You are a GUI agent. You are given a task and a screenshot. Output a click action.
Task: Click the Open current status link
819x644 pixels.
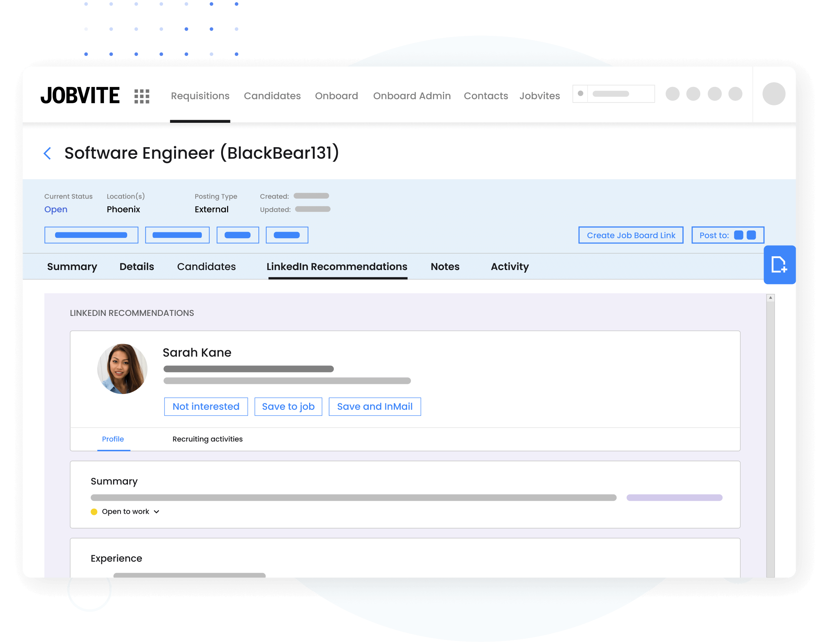pyautogui.click(x=56, y=209)
